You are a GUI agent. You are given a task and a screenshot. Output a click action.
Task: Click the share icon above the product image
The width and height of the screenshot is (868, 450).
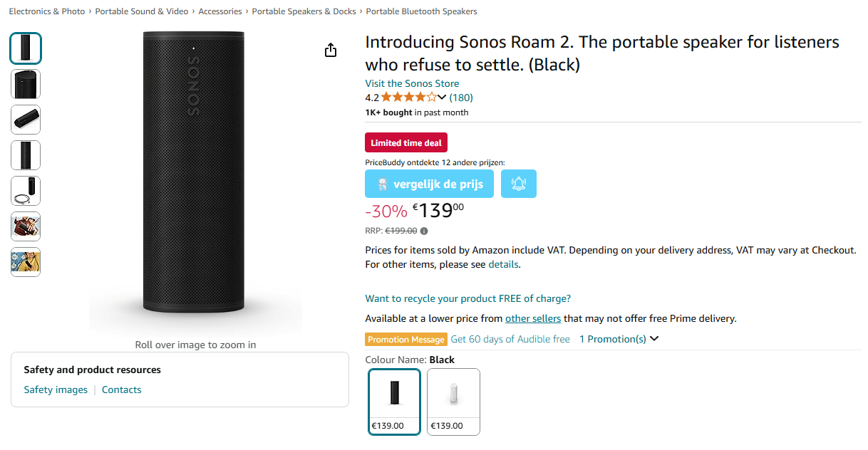pos(330,50)
